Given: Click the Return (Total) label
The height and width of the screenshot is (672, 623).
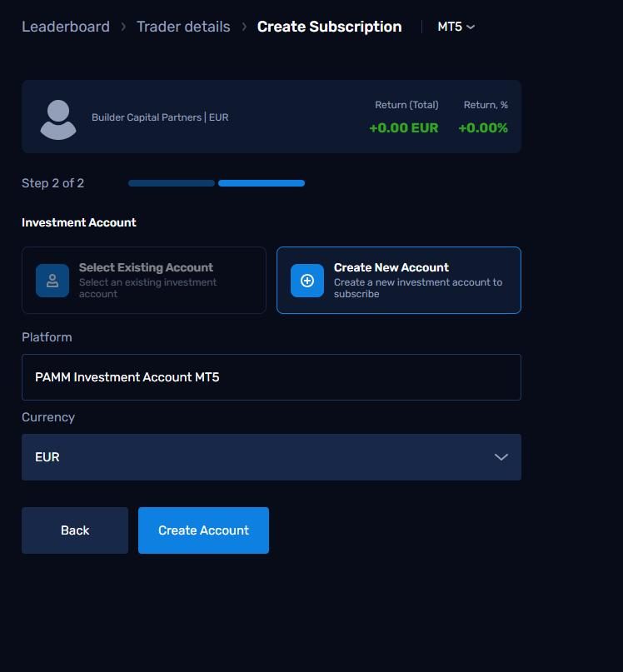Looking at the screenshot, I should coord(406,105).
